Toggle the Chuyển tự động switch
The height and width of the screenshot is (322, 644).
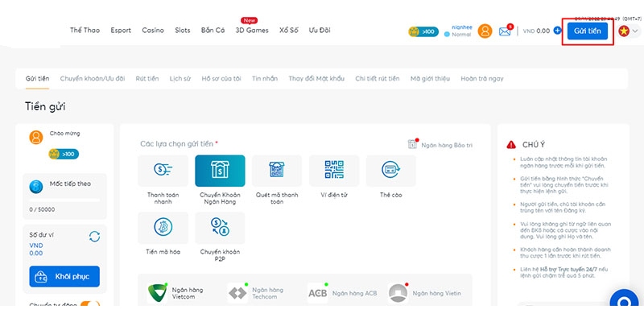tap(89, 304)
